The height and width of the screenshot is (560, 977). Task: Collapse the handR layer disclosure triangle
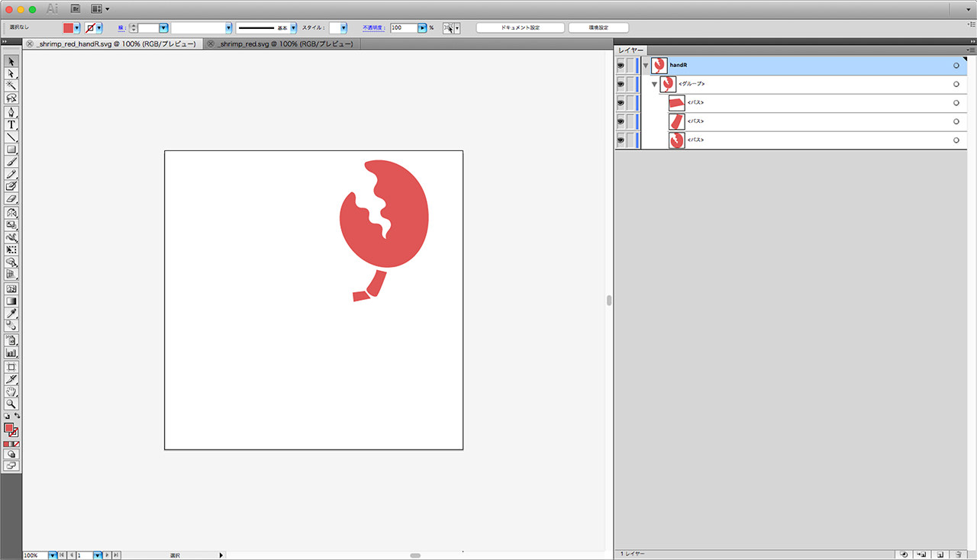646,66
